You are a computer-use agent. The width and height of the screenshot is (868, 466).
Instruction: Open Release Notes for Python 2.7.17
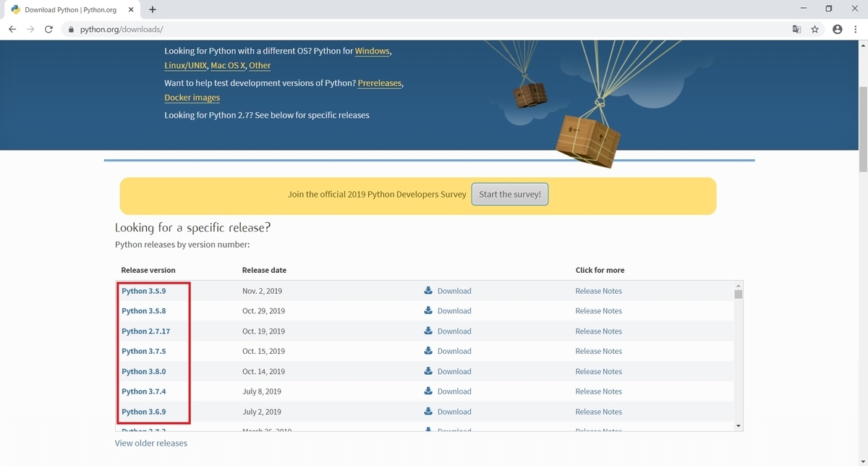[x=598, y=331]
